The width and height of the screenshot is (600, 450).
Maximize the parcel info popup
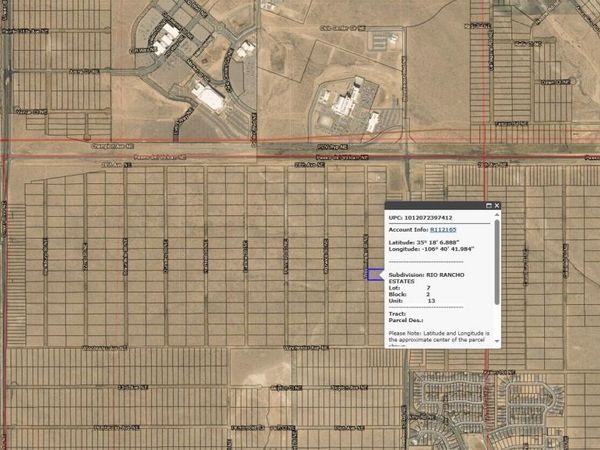pos(489,205)
